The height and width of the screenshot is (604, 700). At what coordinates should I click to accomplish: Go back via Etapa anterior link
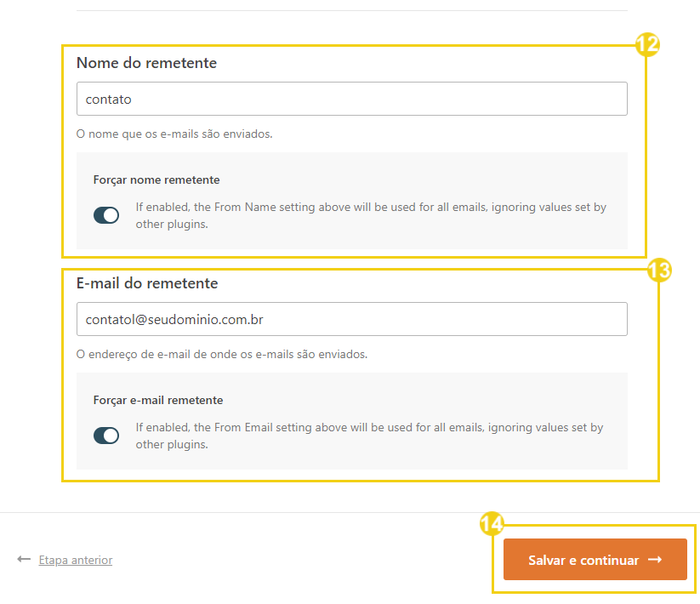tap(76, 560)
